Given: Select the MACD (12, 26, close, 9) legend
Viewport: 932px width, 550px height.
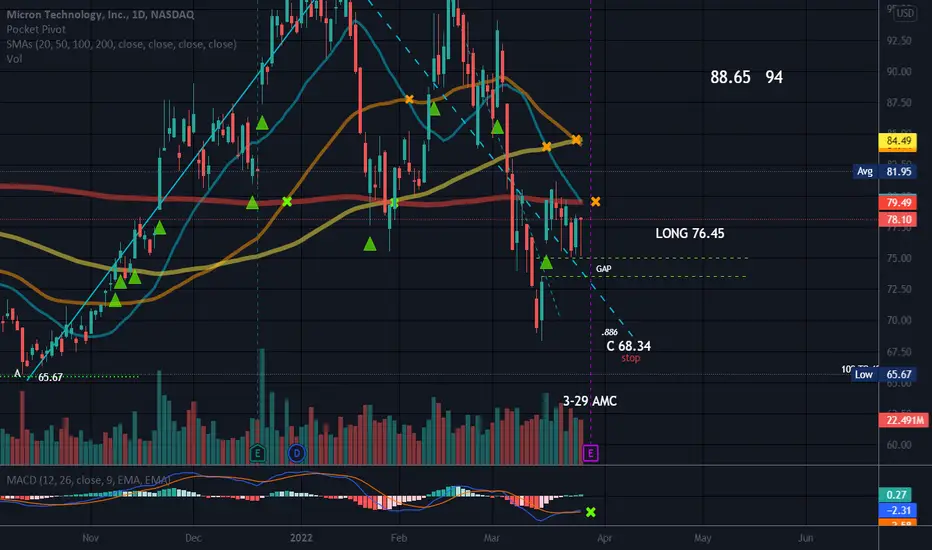Looking at the screenshot, I should [89, 480].
